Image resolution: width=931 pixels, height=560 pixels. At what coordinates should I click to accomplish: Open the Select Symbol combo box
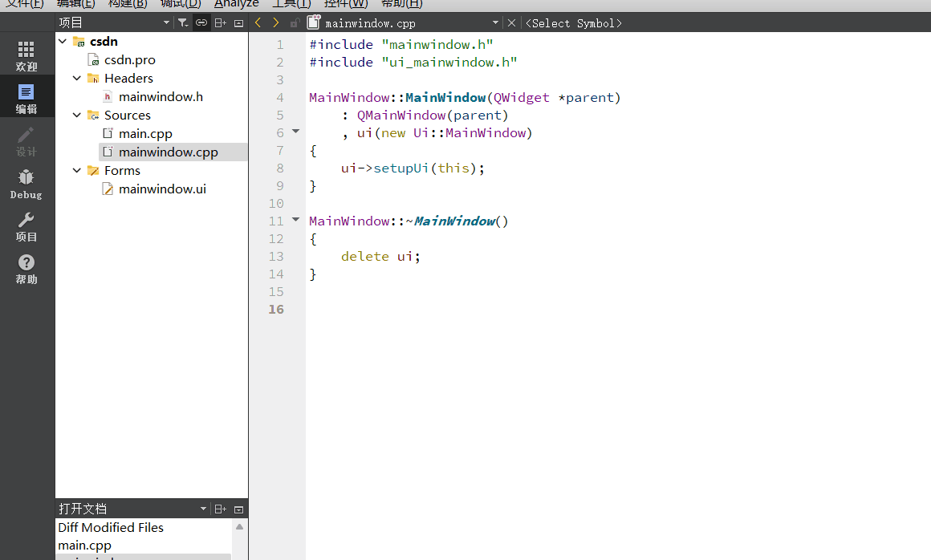(574, 23)
